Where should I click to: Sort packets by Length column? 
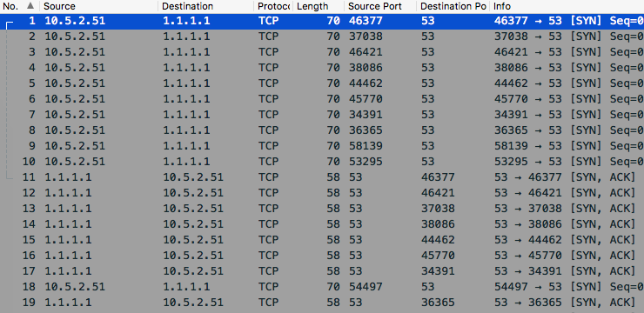(x=319, y=6)
